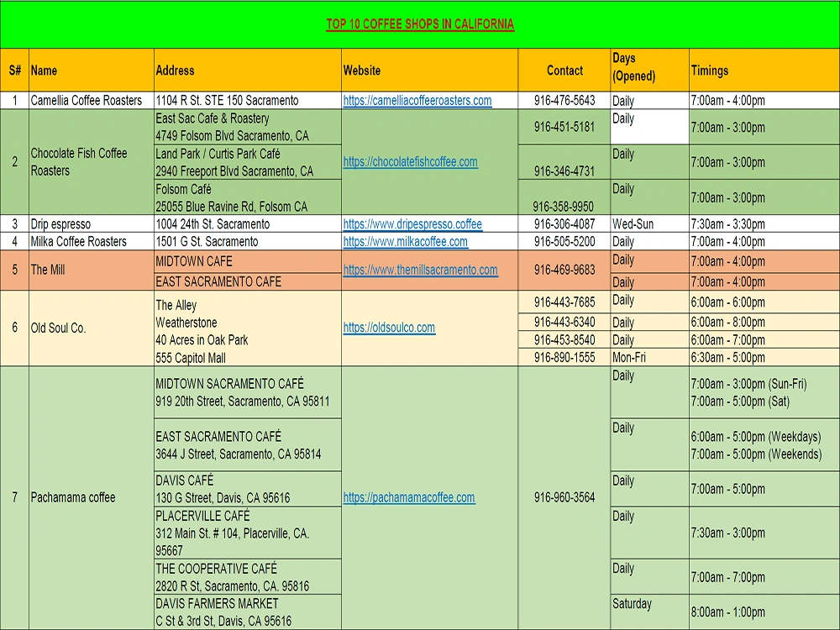Image resolution: width=840 pixels, height=630 pixels.
Task: Select 'Chocolate Fish Coffee Roasters' name cell
Action: [x=92, y=162]
